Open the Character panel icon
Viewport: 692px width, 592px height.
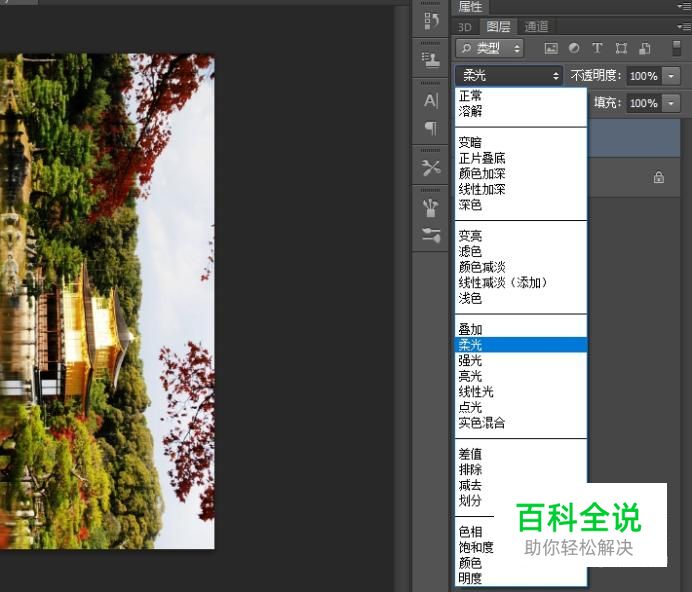(x=431, y=101)
